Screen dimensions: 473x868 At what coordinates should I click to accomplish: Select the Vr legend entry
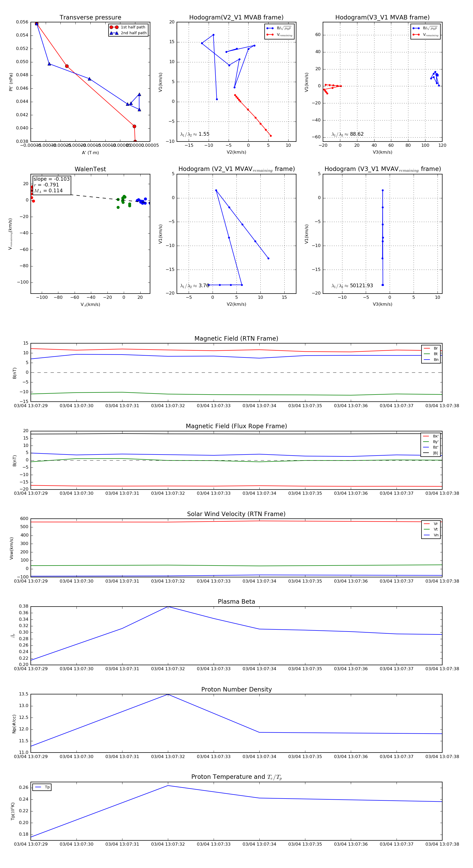(431, 524)
